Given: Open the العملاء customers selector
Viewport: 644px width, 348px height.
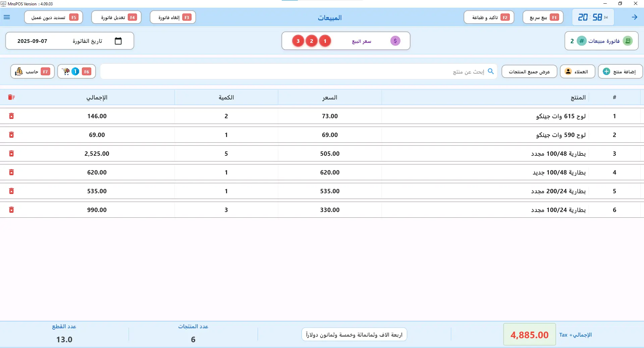Looking at the screenshot, I should point(577,71).
